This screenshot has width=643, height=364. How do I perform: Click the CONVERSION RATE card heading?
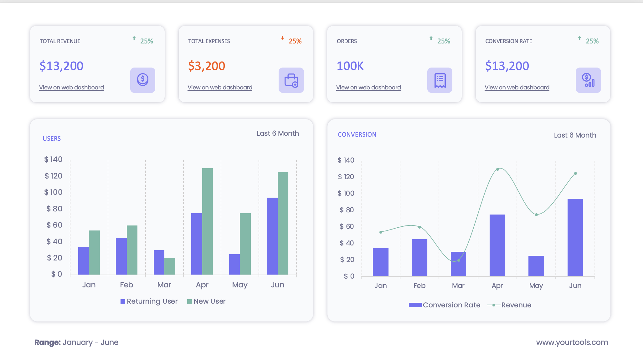(509, 41)
